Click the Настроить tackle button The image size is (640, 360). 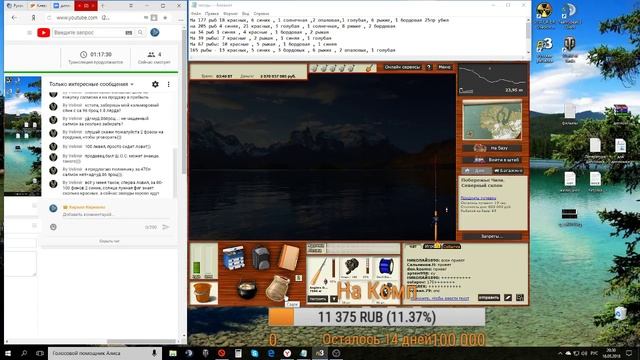pyautogui.click(x=318, y=299)
